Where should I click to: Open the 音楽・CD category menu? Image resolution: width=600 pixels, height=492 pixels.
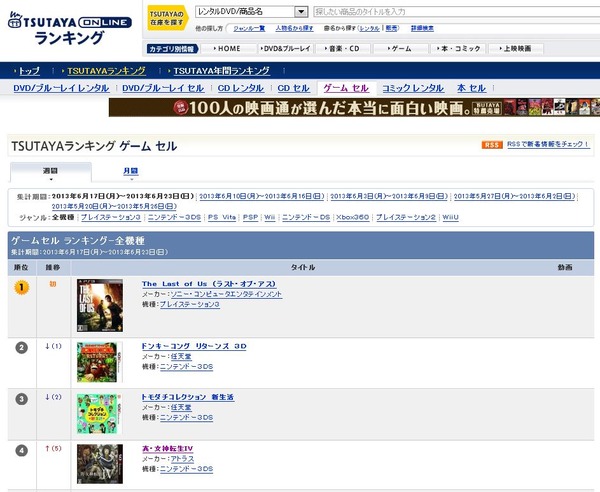(x=343, y=49)
